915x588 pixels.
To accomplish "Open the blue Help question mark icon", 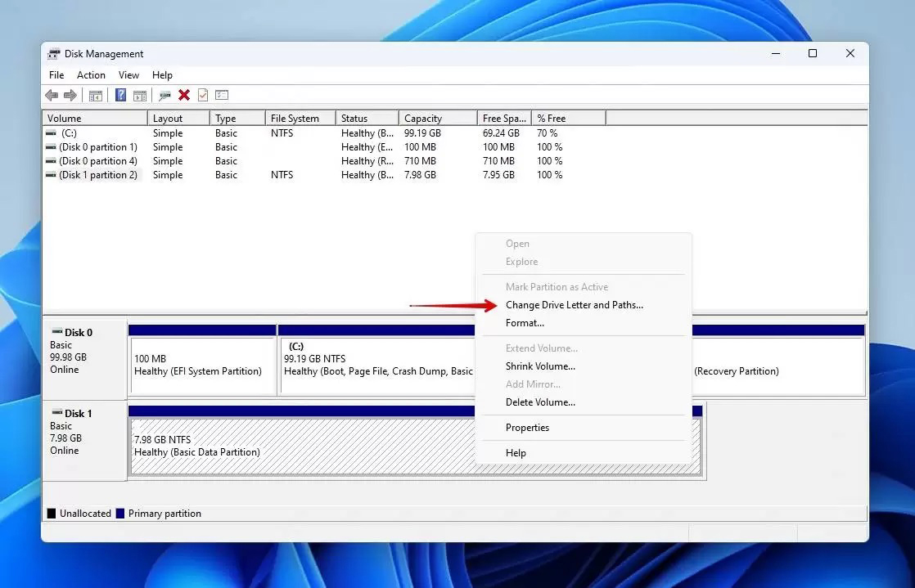I will [120, 96].
